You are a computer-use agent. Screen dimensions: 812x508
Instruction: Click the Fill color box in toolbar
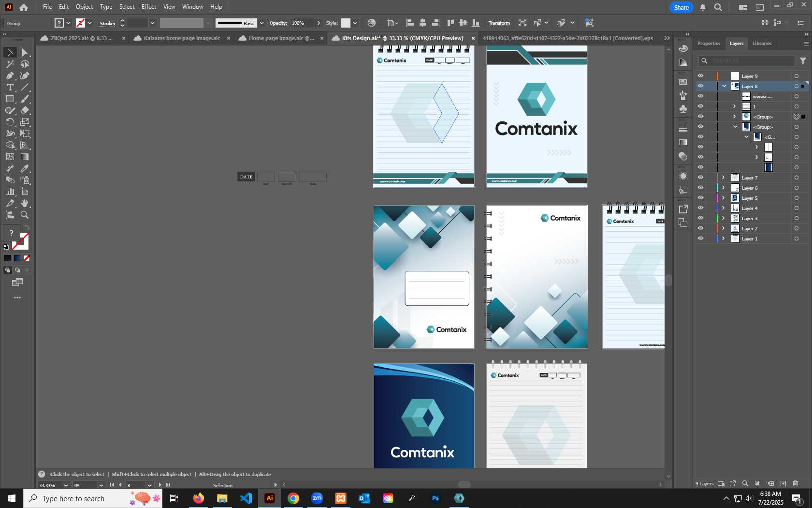(x=11, y=233)
